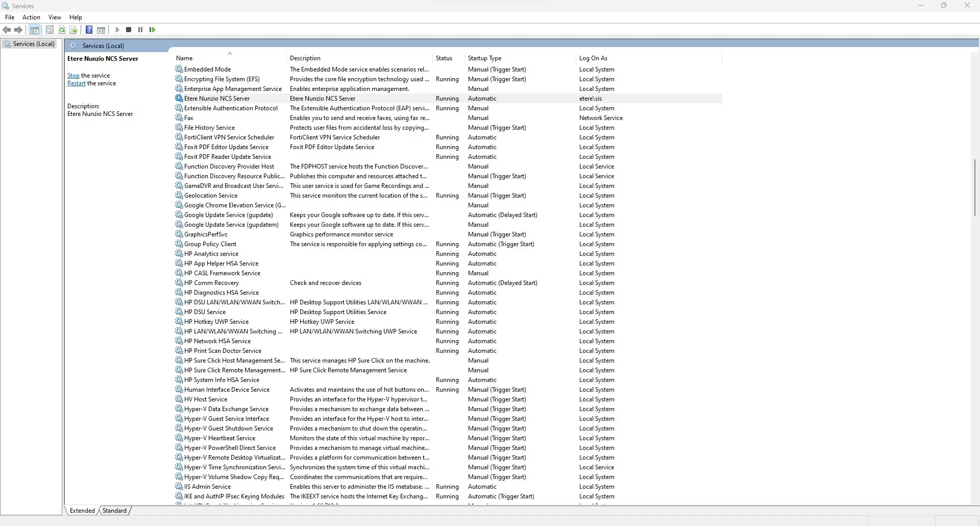This screenshot has width=980, height=526.
Task: Click the Refresh toolbar icon
Action: [x=62, y=30]
